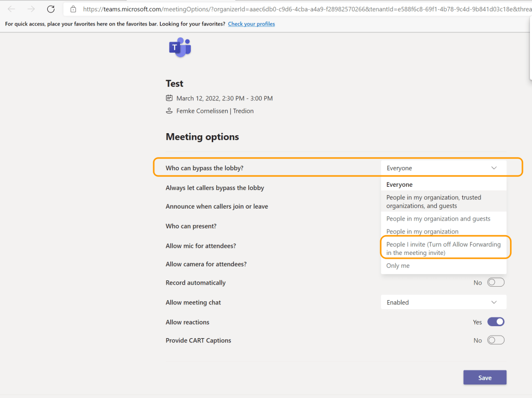532x398 pixels.
Task: Choose 'People I invite' lobby option
Action: (x=443, y=249)
